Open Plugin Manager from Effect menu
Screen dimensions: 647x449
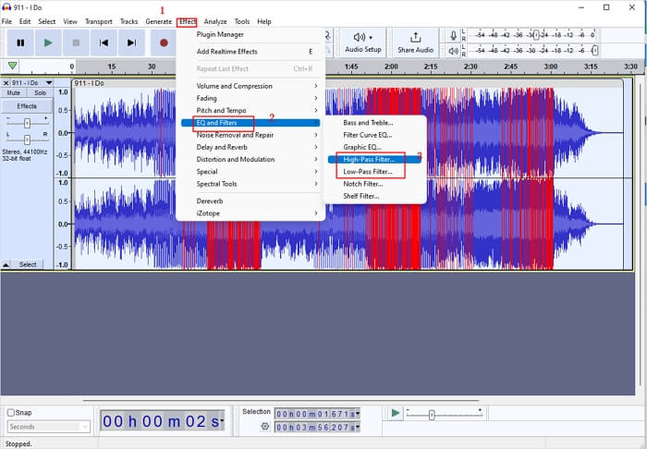220,34
